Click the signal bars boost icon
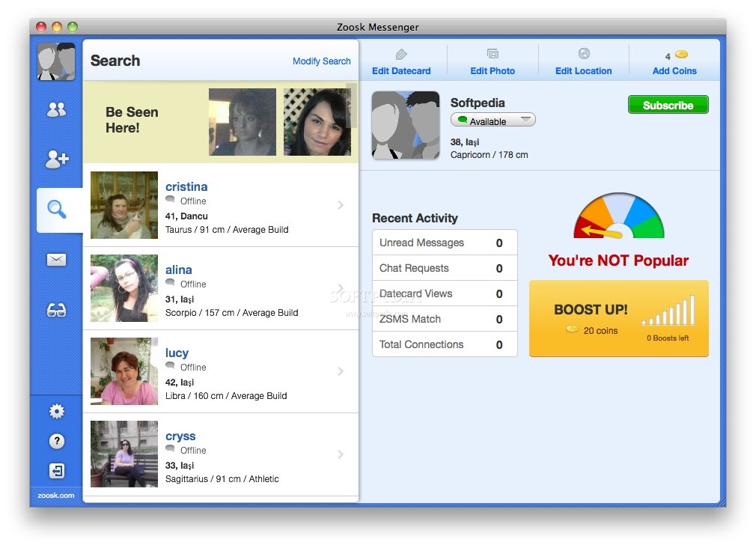The height and width of the screenshot is (548, 756). pyautogui.click(x=668, y=310)
